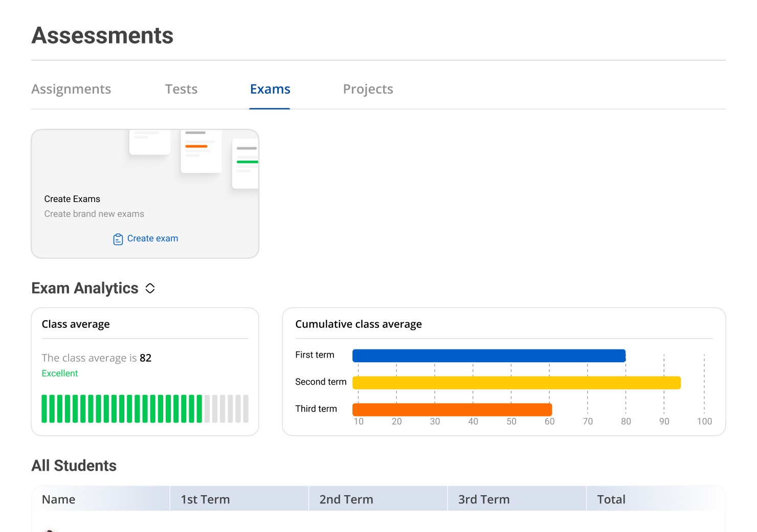757x532 pixels.
Task: Click the class average value "82"
Action: pyautogui.click(x=145, y=358)
